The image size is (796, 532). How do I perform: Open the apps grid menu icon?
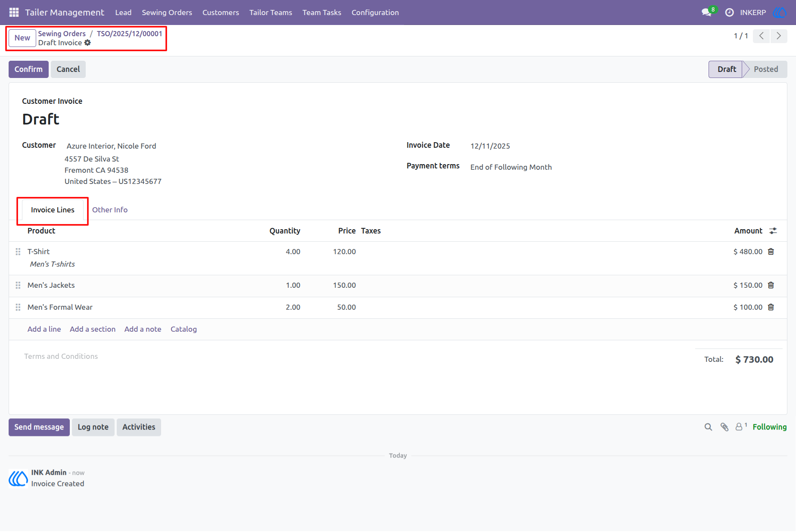tap(14, 12)
